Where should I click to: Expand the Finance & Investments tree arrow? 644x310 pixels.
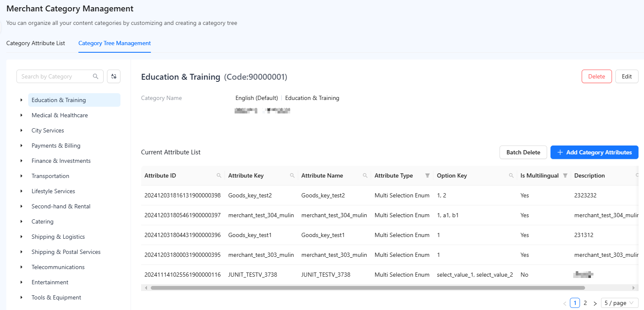pos(21,161)
